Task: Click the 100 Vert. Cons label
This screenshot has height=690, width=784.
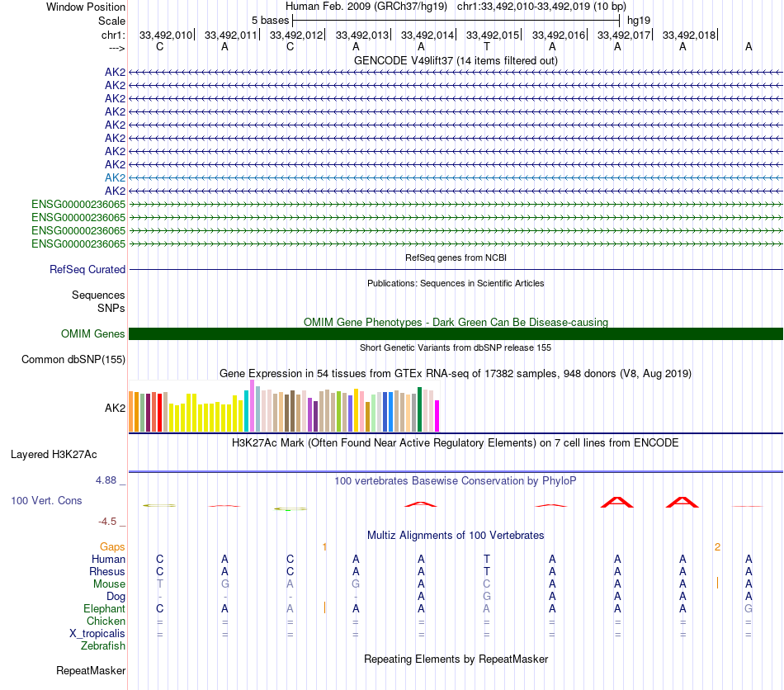Action: [x=46, y=500]
